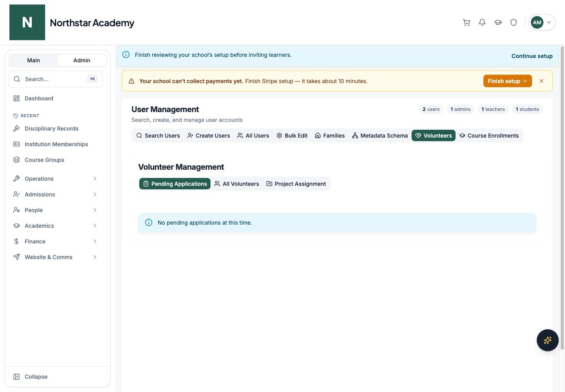Switch sidebar to Admin tab

(x=82, y=60)
